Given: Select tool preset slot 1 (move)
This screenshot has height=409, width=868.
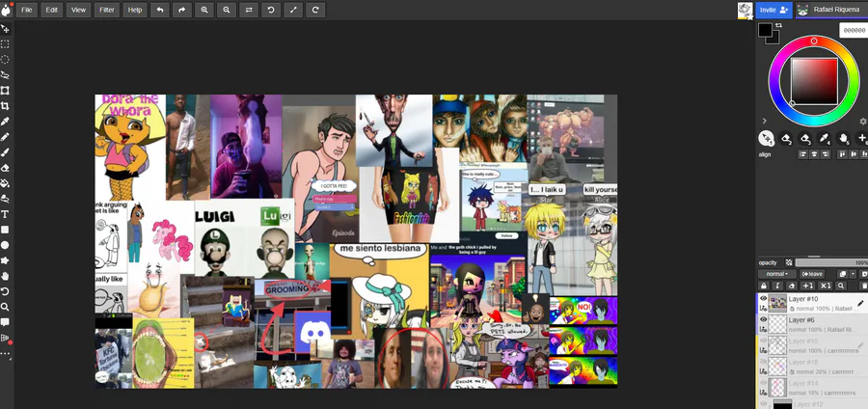Looking at the screenshot, I should [766, 138].
